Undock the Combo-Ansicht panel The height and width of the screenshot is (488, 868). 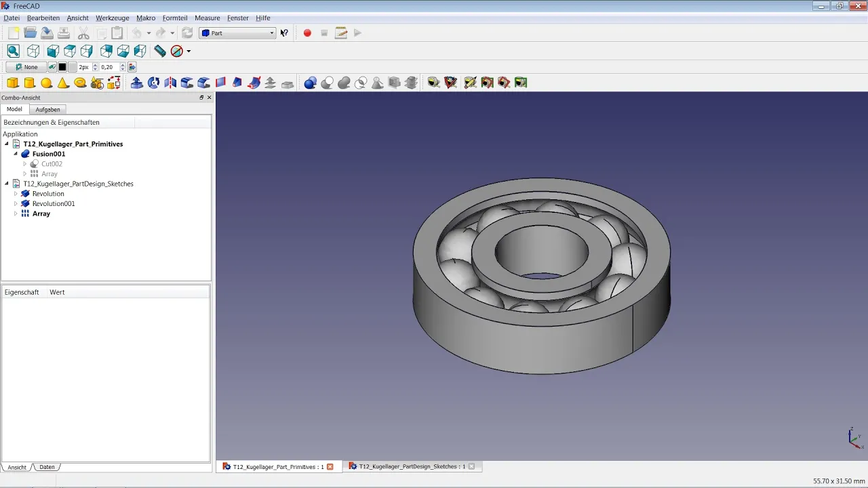click(201, 98)
